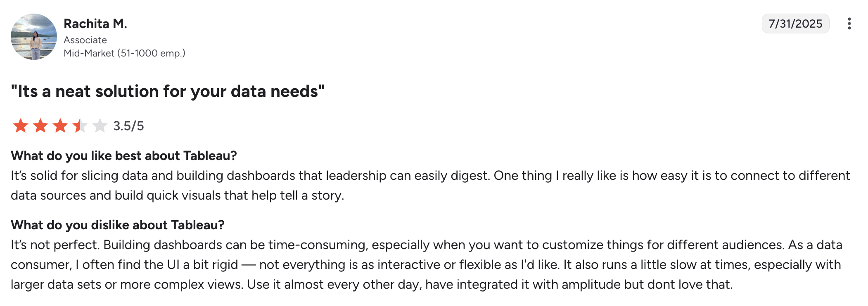Image resolution: width=868 pixels, height=306 pixels.
Task: Open the review title "Its a neat solution"
Action: [168, 91]
